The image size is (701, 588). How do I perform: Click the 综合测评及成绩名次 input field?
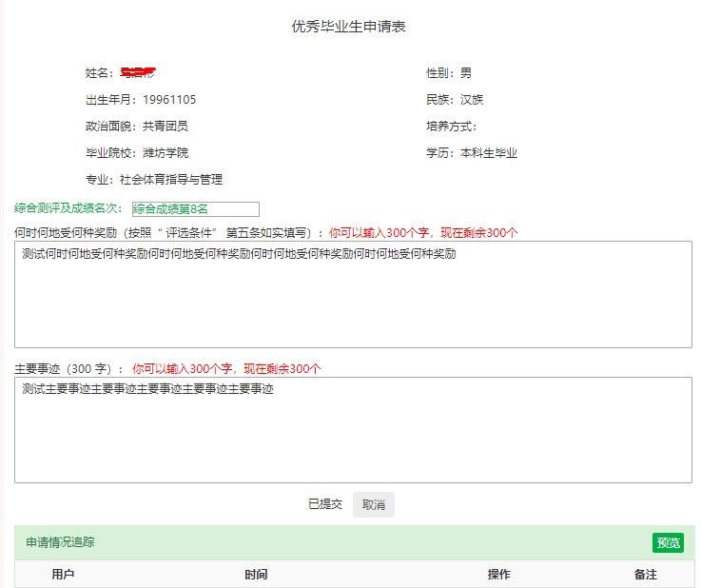point(195,209)
